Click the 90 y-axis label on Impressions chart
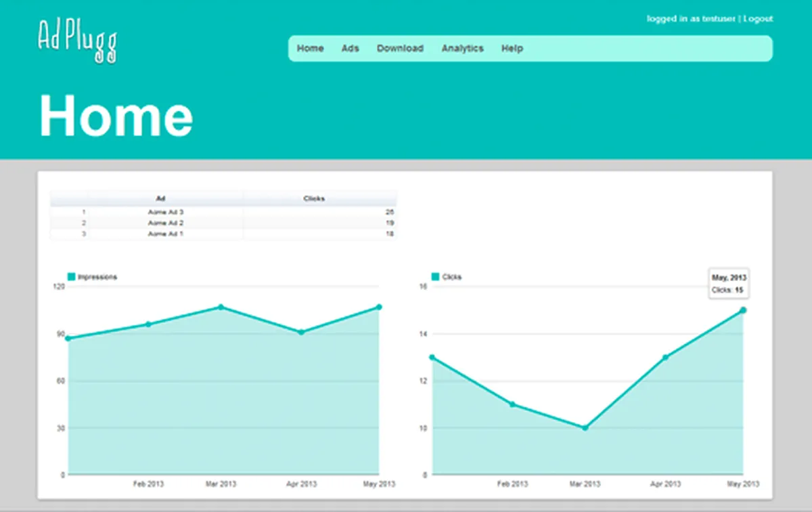This screenshot has height=512, width=812. click(x=61, y=334)
